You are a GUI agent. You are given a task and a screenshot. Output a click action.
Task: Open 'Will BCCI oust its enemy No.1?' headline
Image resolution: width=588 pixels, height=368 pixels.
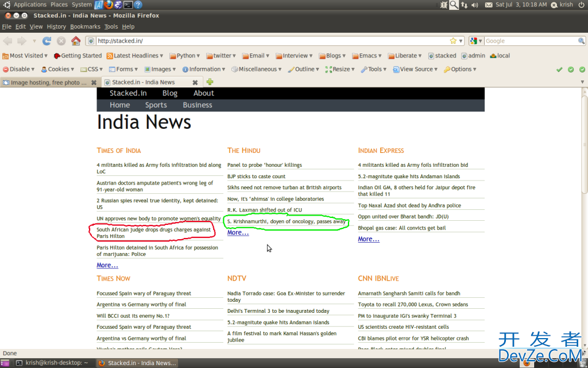pyautogui.click(x=133, y=316)
